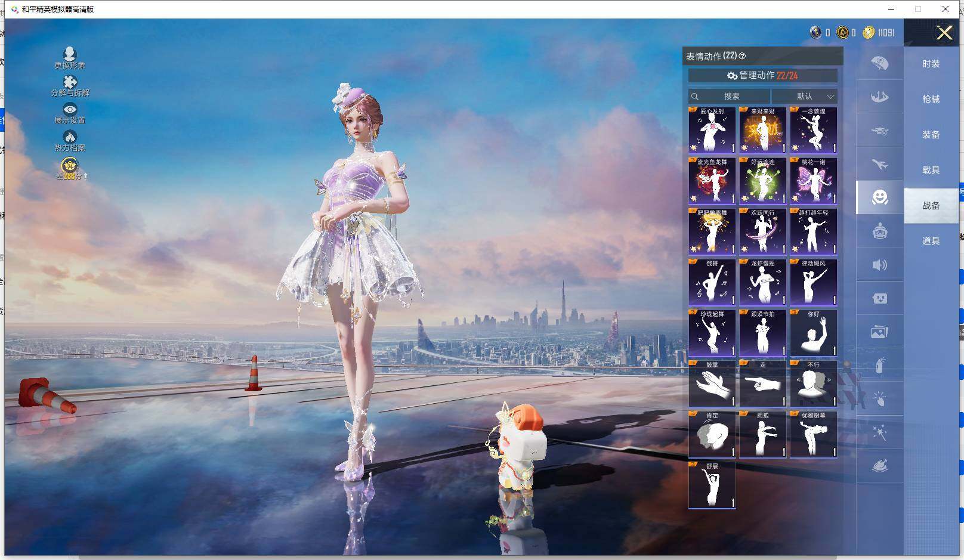Select the 越打越年轻 emote
This screenshot has width=964, height=560.
click(813, 231)
